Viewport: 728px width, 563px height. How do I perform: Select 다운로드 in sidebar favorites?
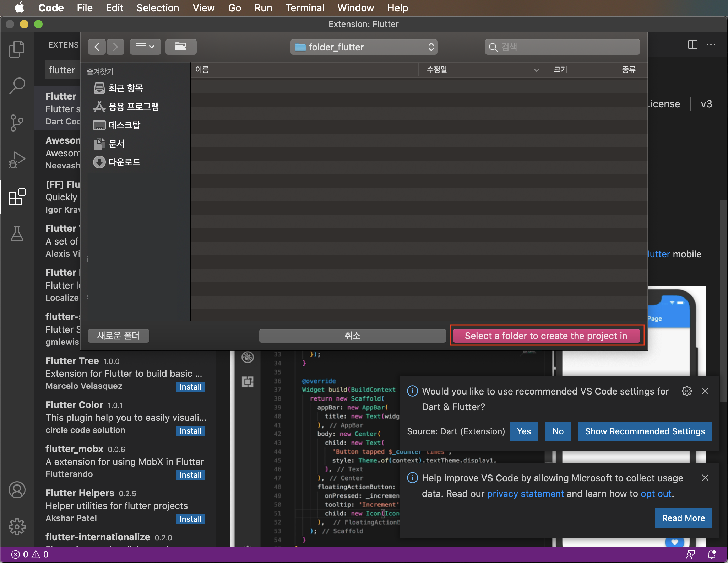click(x=117, y=162)
